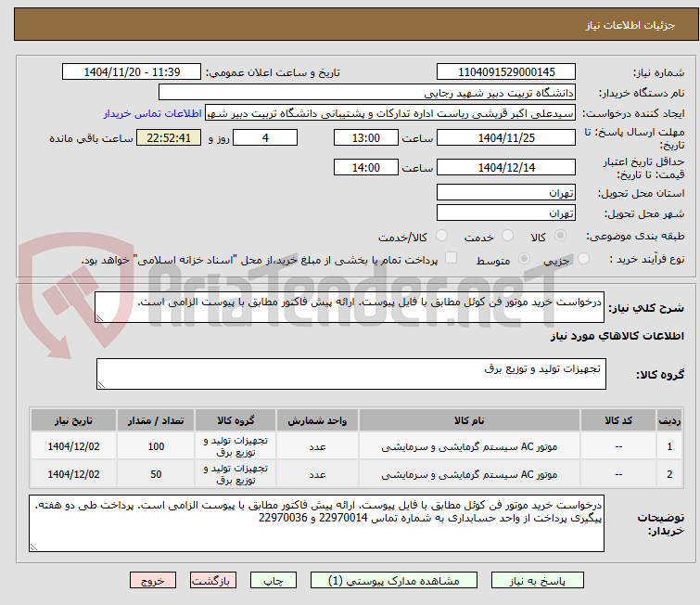Click the quantity cell showing 50
This screenshot has height=605, width=700.
point(156,473)
